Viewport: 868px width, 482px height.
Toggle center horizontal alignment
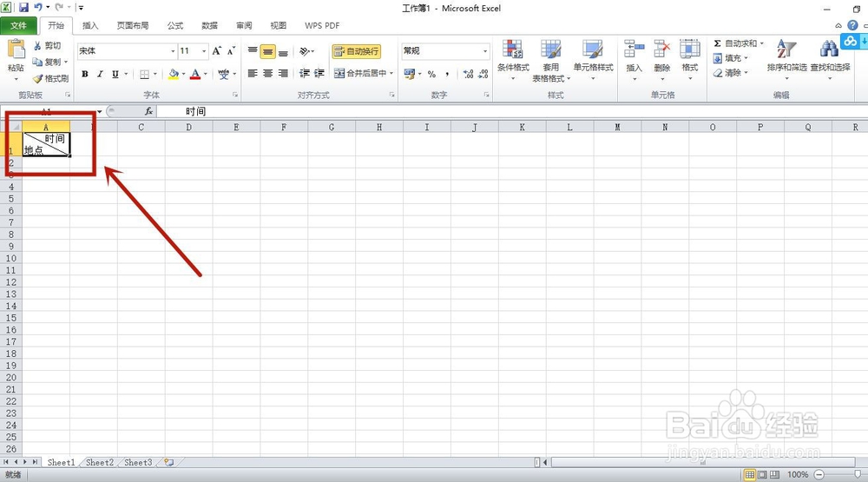(268, 73)
